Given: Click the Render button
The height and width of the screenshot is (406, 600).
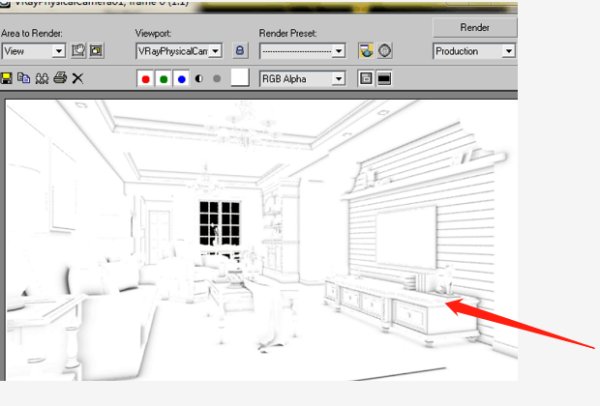Looking at the screenshot, I should pos(474,28).
